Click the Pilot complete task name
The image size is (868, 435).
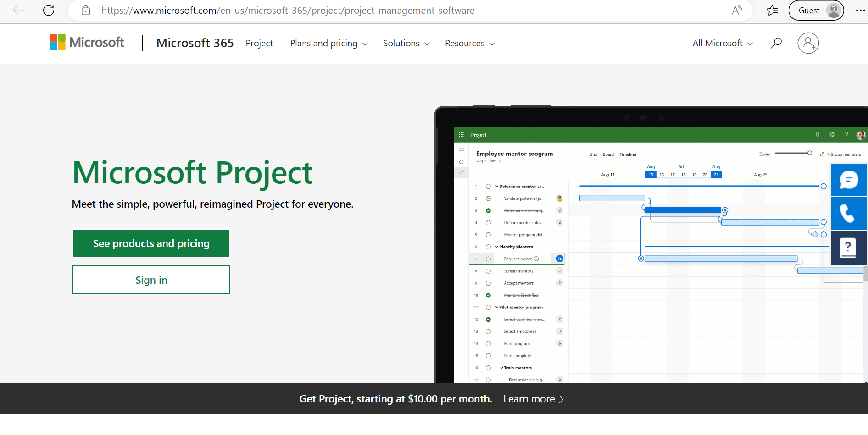click(517, 356)
